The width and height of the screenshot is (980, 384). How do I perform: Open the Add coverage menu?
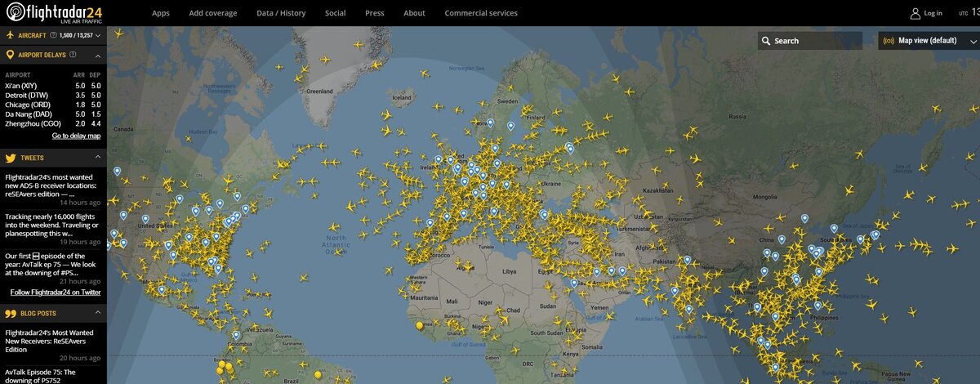click(212, 13)
